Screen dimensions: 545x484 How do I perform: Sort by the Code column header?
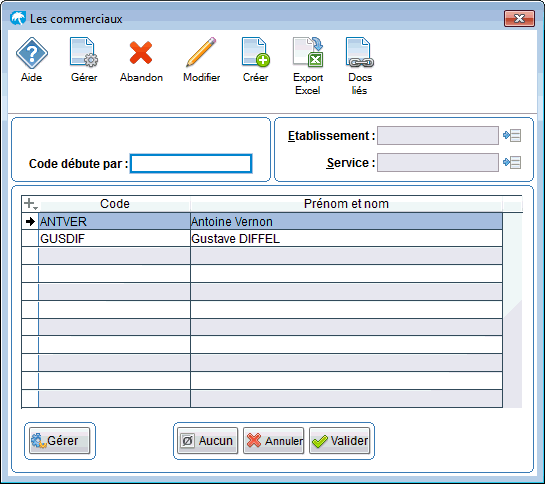[115, 204]
